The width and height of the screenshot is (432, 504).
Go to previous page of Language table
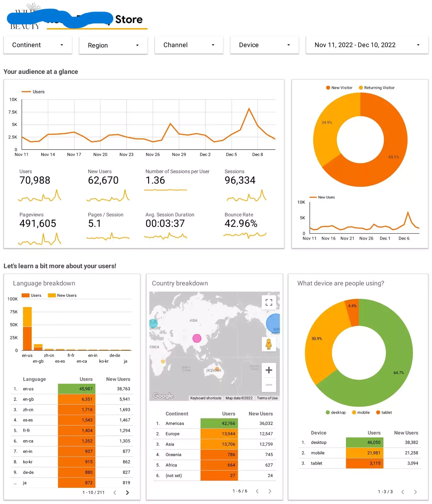115,493
